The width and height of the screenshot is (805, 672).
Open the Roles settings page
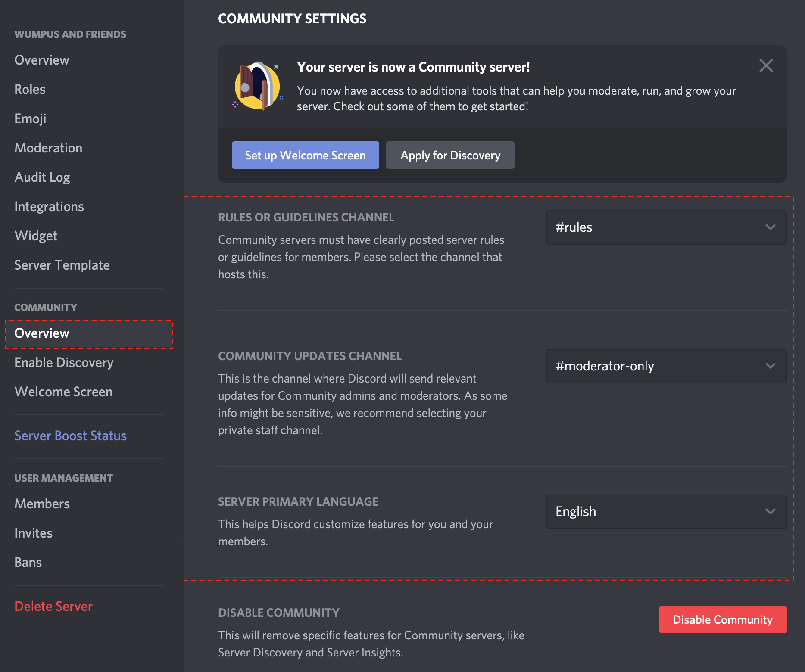[x=30, y=89]
